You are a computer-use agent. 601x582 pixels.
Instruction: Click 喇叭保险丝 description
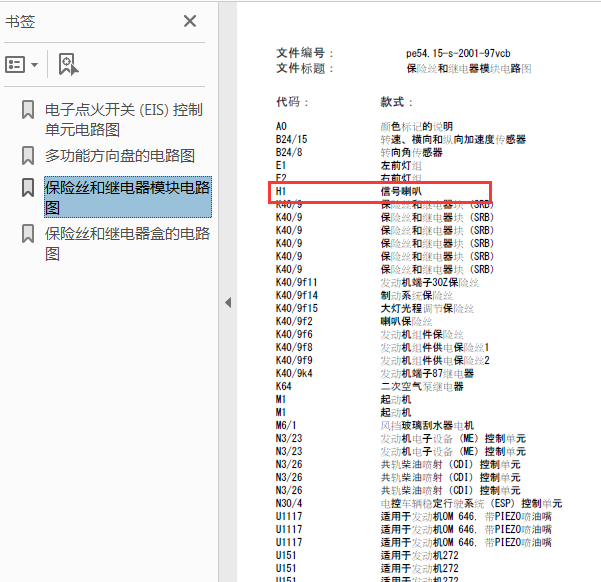tap(406, 321)
